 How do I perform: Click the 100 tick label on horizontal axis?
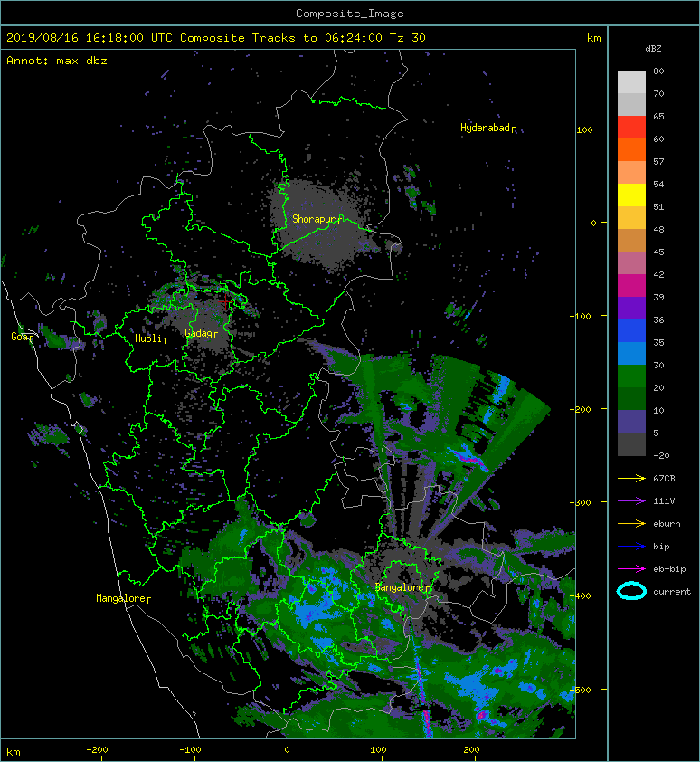click(x=378, y=750)
